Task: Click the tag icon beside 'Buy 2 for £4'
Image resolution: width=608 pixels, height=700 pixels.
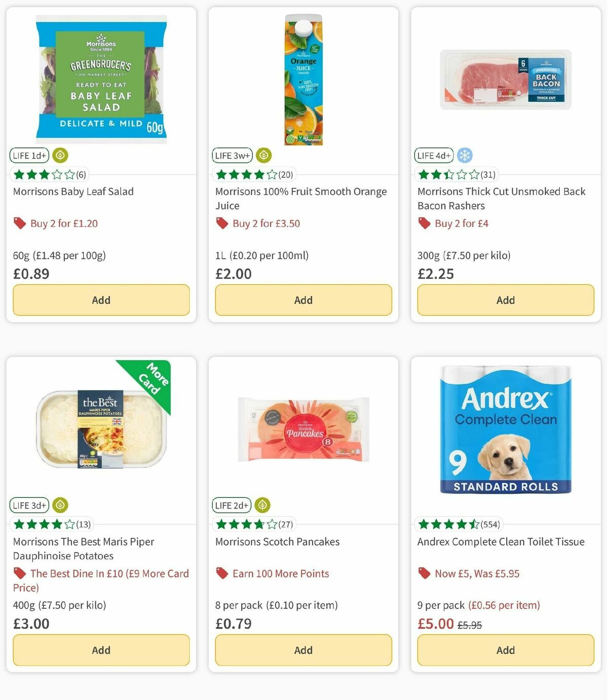Action: [x=424, y=223]
